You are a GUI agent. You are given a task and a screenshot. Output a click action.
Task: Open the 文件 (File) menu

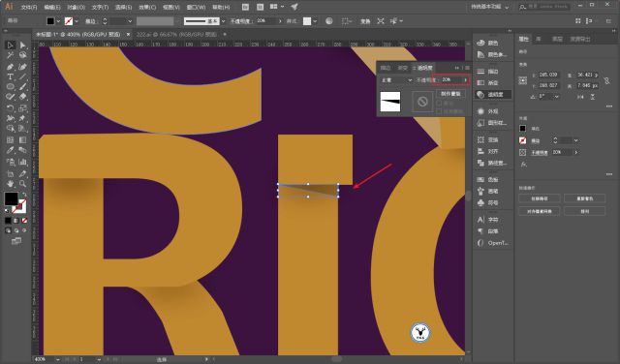[28, 7]
